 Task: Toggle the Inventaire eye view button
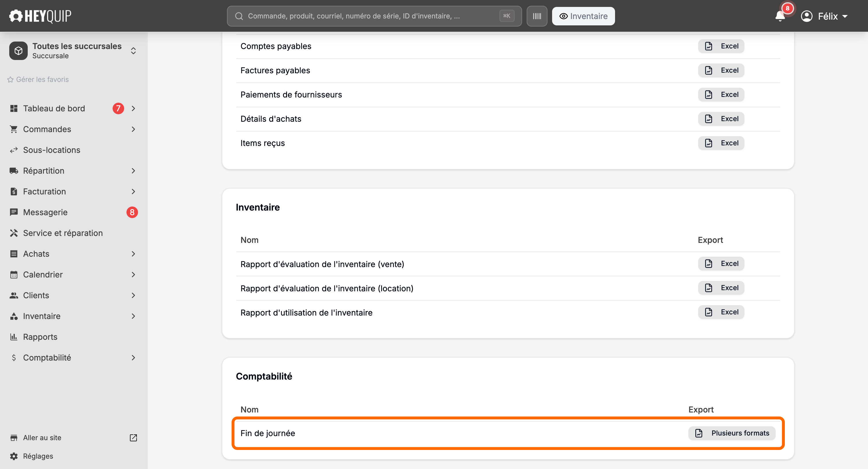tap(583, 16)
